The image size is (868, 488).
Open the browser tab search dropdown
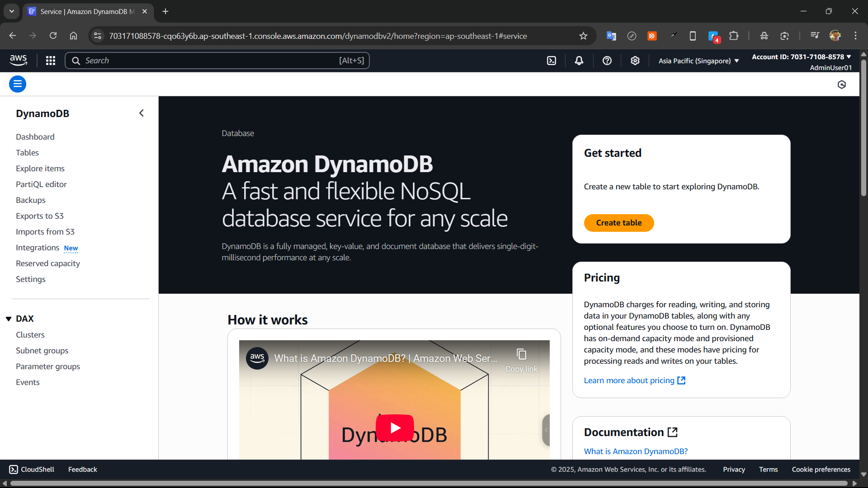(x=12, y=11)
